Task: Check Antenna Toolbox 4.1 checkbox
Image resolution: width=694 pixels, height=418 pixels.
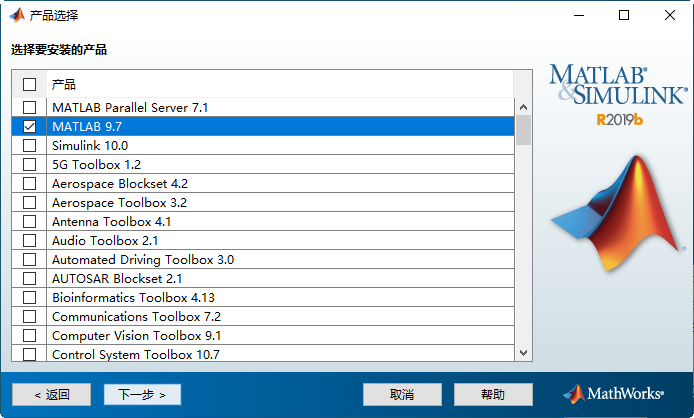Action: (x=29, y=222)
